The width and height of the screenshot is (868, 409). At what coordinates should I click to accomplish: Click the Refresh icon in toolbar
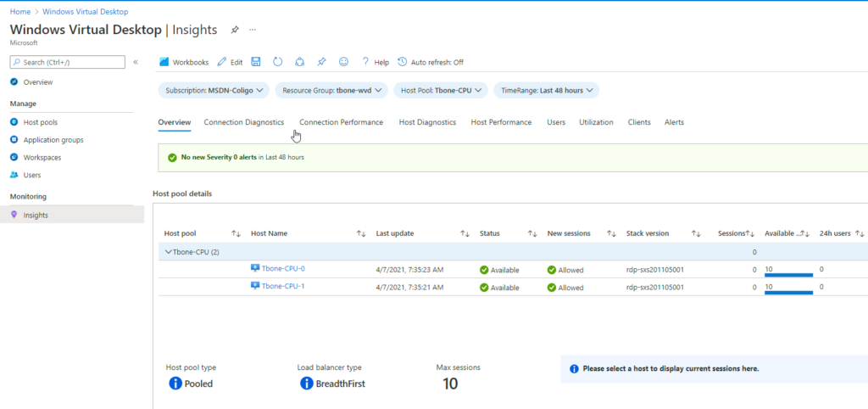[278, 62]
